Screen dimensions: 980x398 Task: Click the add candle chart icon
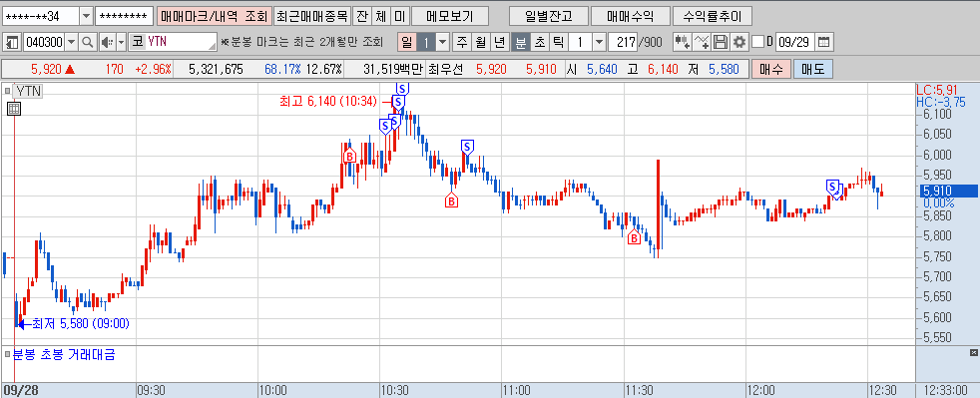coord(683,43)
